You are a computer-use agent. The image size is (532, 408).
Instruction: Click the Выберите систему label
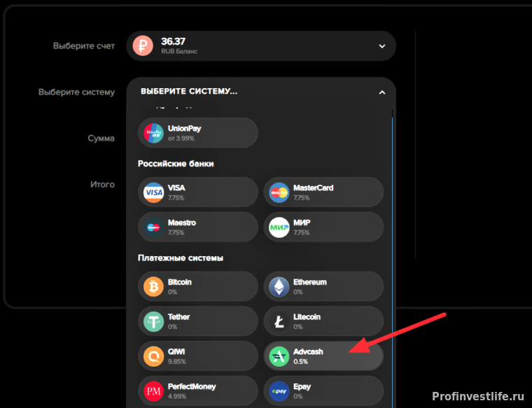pos(76,92)
